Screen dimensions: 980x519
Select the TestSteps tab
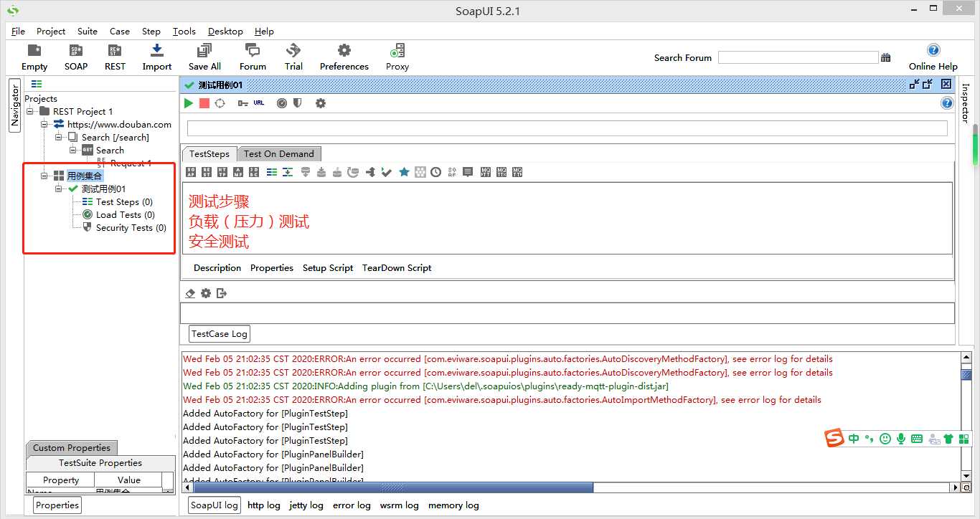[x=209, y=154]
